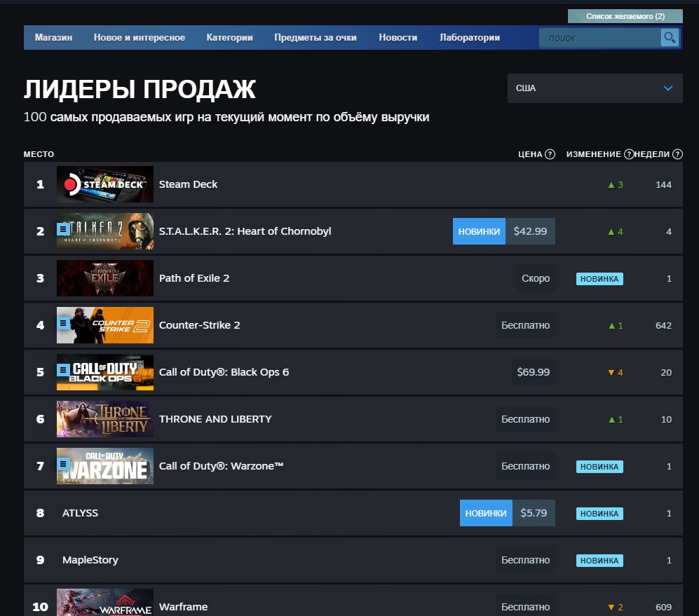
Task: Click the 144 weeks value for Steam Deck
Action: (663, 185)
